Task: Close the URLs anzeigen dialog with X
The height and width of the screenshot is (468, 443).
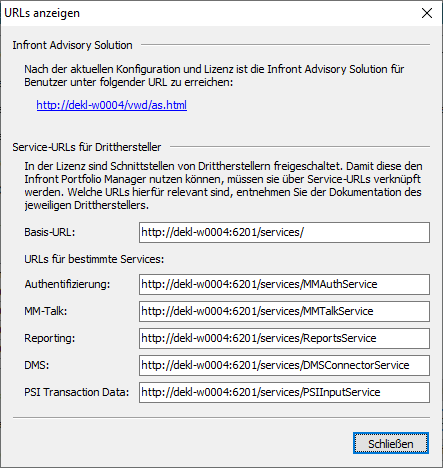Action: pyautogui.click(x=427, y=13)
